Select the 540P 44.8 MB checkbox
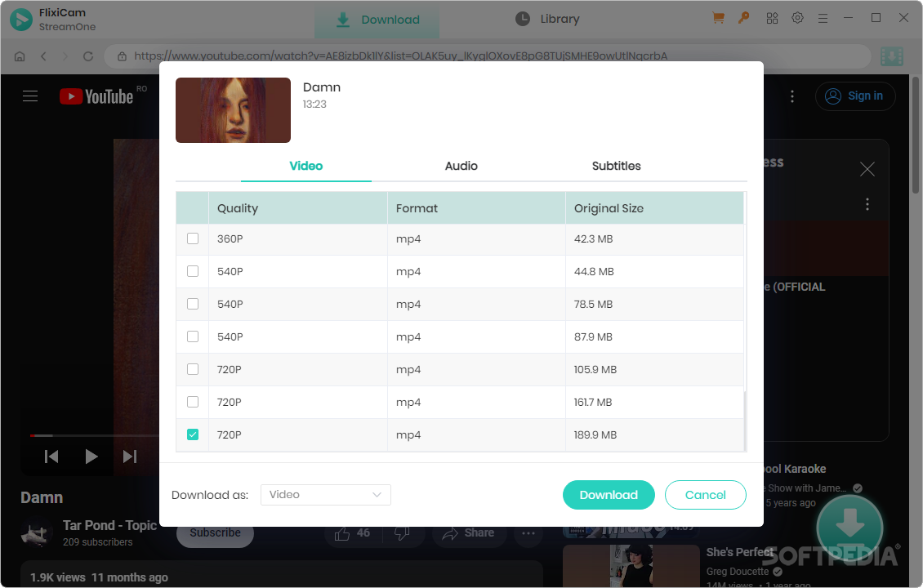Screen dimensions: 923x588 point(193,271)
